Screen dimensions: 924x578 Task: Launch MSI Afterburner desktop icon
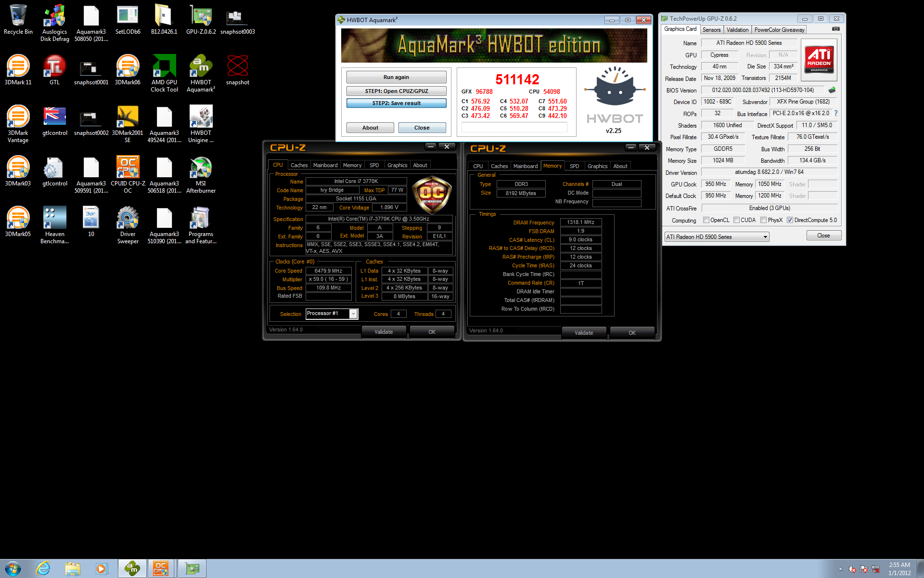click(201, 174)
